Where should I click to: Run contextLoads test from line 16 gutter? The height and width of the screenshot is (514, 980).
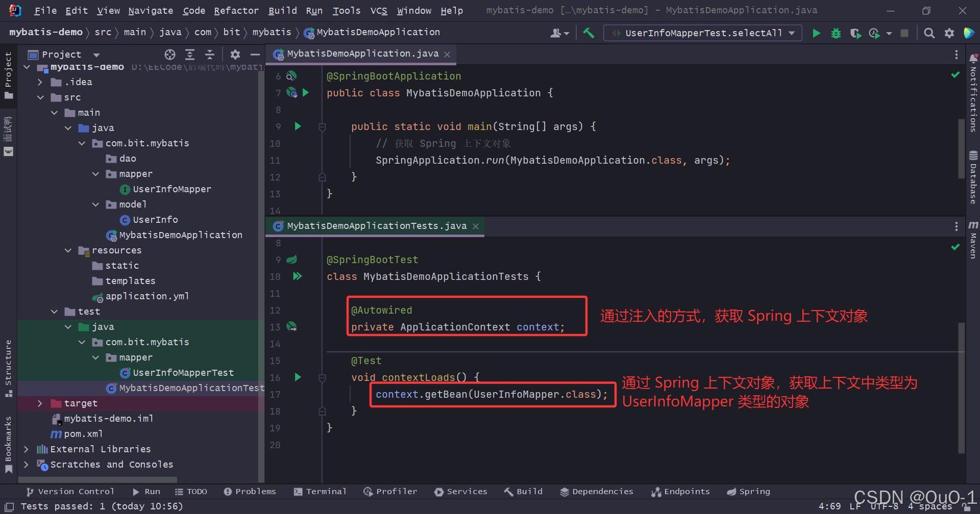[298, 377]
